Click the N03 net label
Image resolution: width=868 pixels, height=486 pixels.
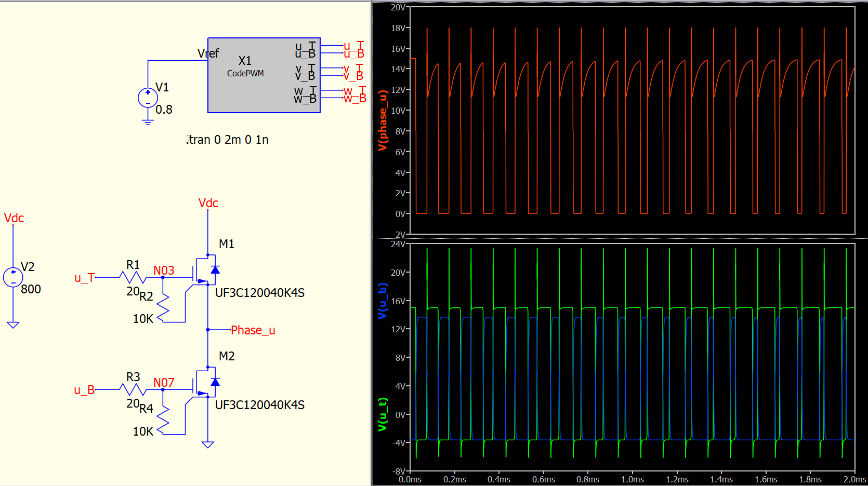[164, 271]
